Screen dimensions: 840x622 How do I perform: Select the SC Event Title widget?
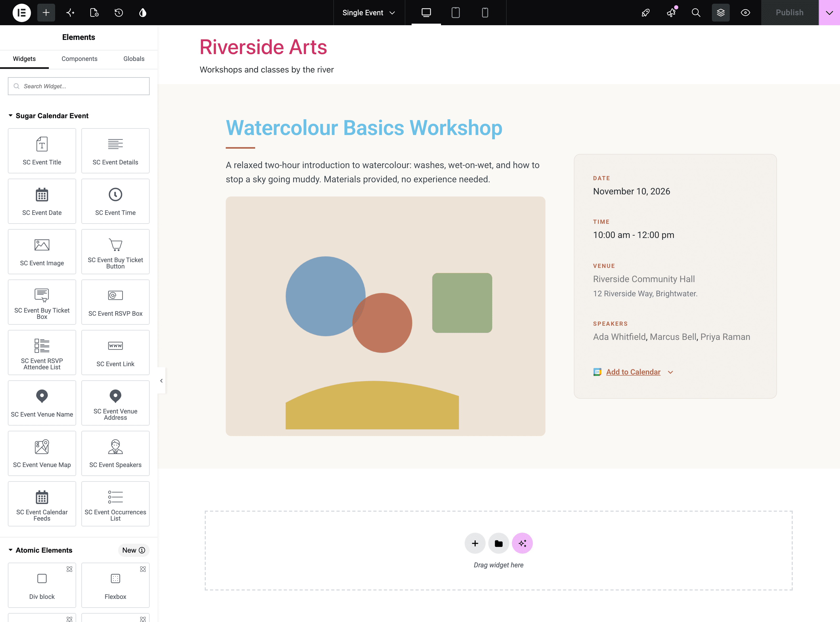click(42, 151)
